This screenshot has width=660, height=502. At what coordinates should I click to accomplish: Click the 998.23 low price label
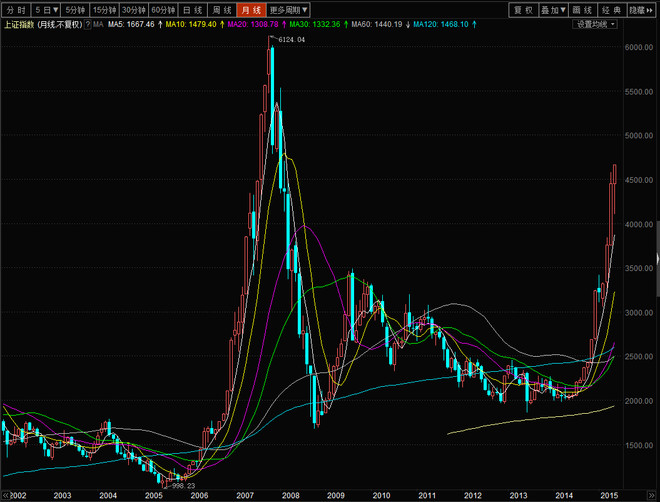coord(184,486)
